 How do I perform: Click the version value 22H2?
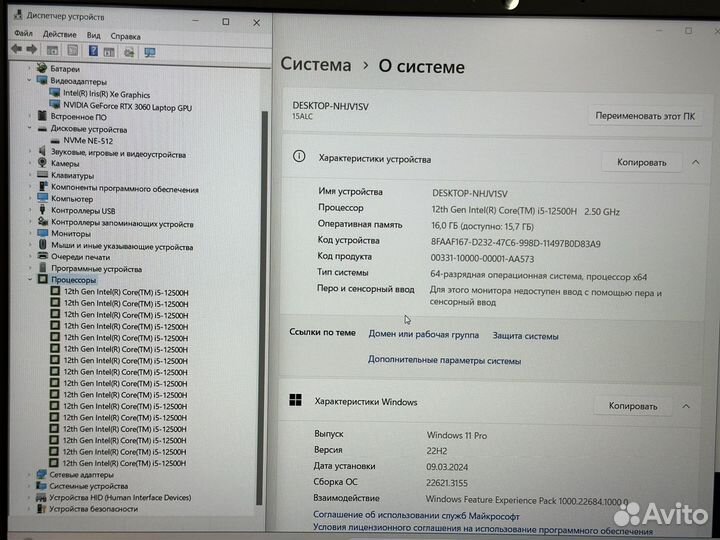437,451
